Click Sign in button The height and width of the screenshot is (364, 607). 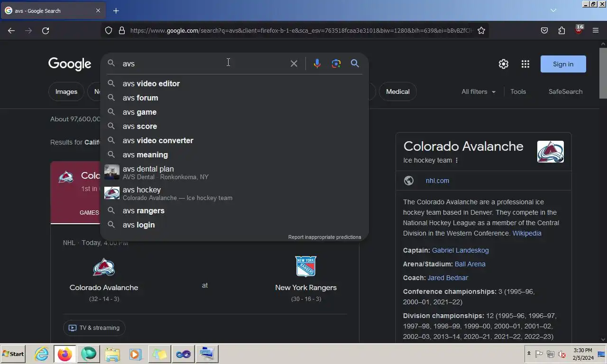[563, 64]
